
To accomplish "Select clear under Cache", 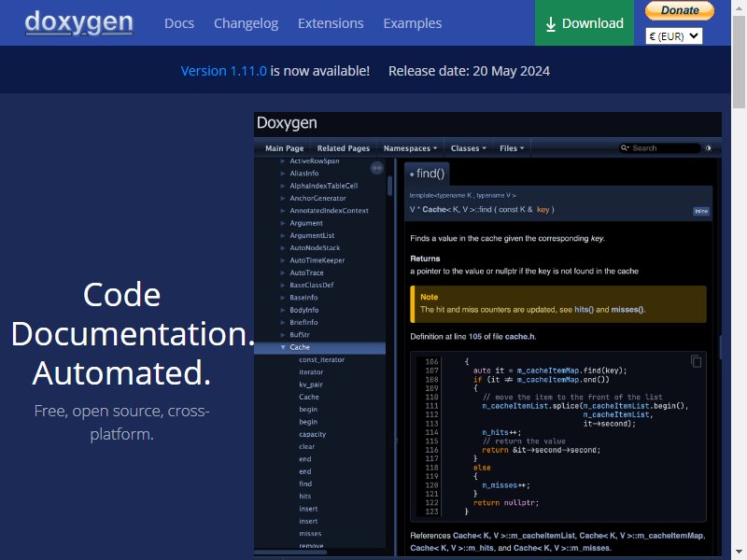I will (307, 446).
